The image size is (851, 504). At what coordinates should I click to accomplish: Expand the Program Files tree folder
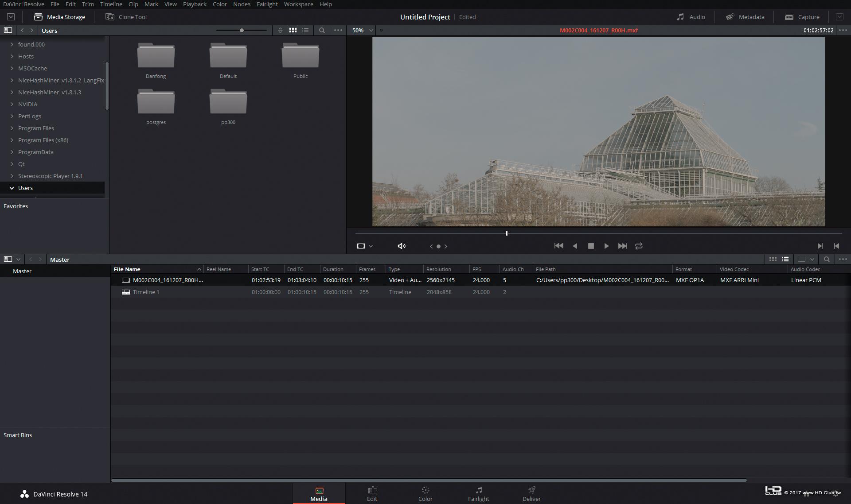tap(12, 128)
